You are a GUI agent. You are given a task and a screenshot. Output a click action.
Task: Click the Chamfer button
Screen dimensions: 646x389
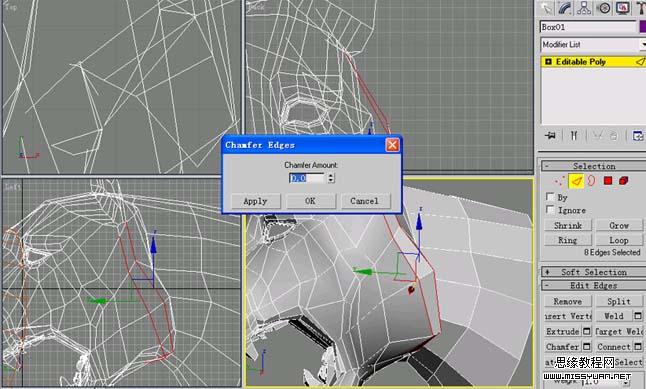click(x=563, y=347)
